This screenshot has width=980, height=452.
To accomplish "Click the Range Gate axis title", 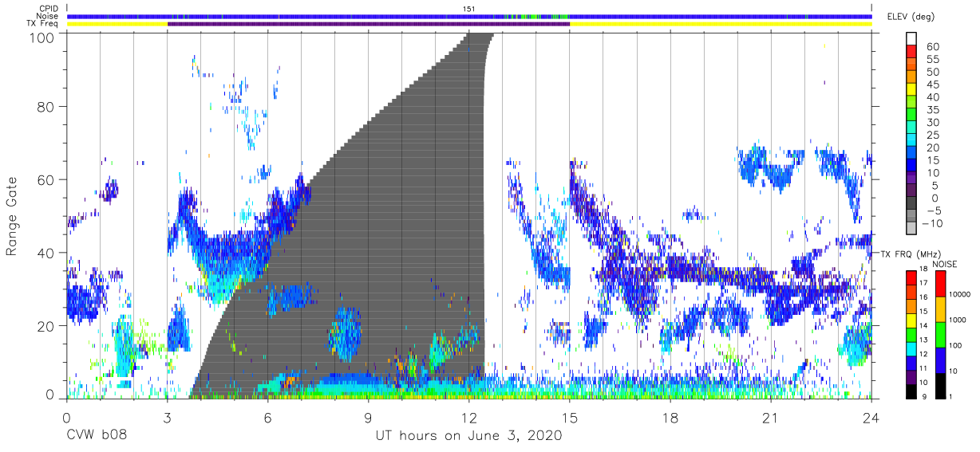I will 12,216.
